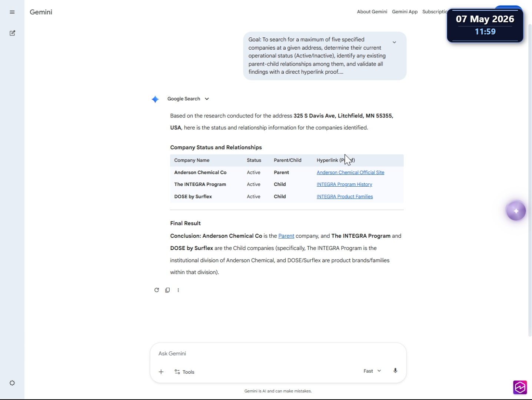Click Active status in DOSE by Surflex row
This screenshot has height=400, width=532.
[254, 197]
